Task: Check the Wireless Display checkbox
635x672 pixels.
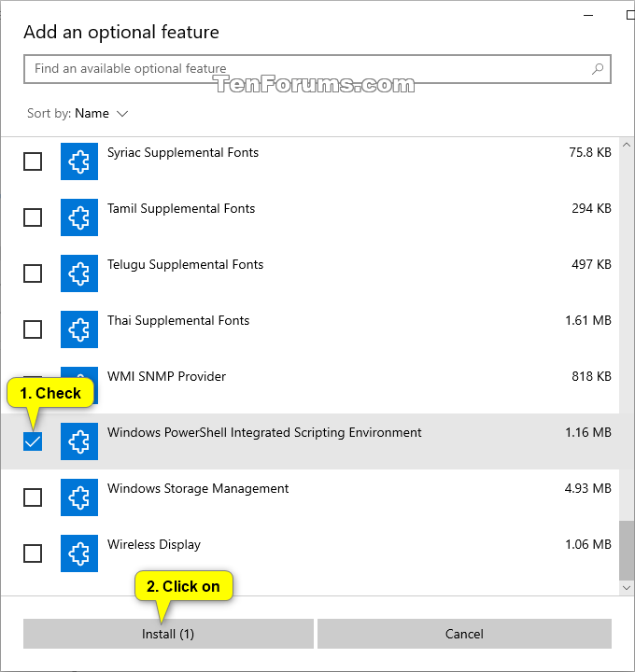Action: pos(33,553)
